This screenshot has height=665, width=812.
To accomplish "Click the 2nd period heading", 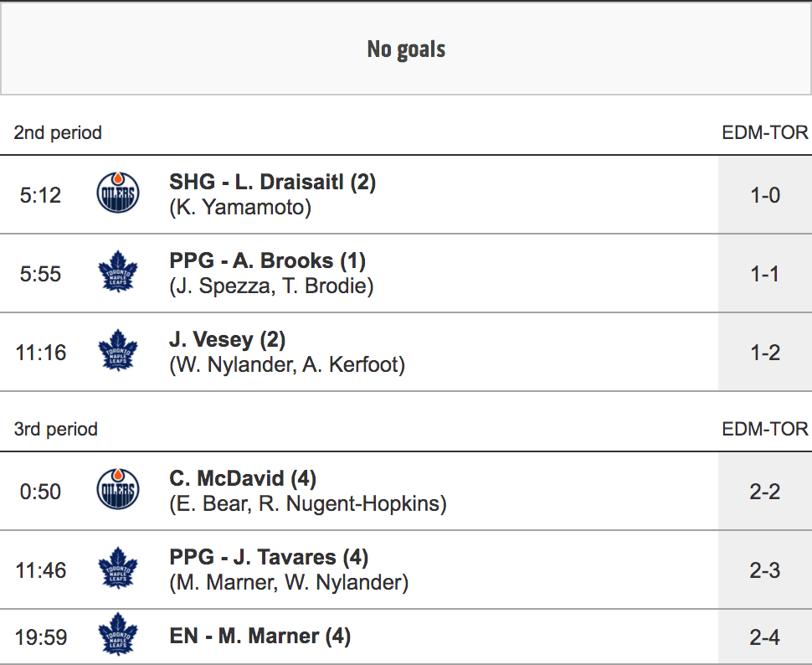I will [58, 132].
